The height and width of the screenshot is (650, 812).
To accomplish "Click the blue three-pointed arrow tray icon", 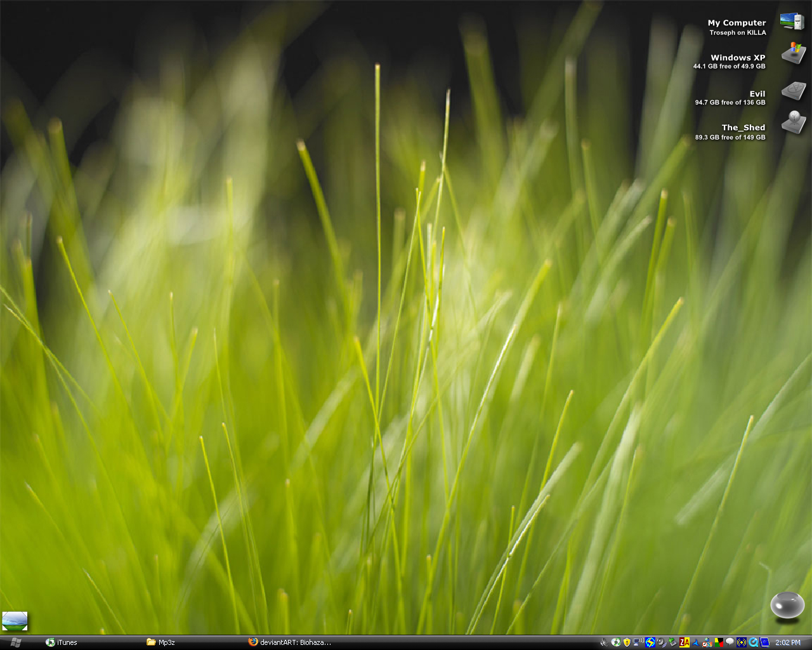I will [696, 642].
